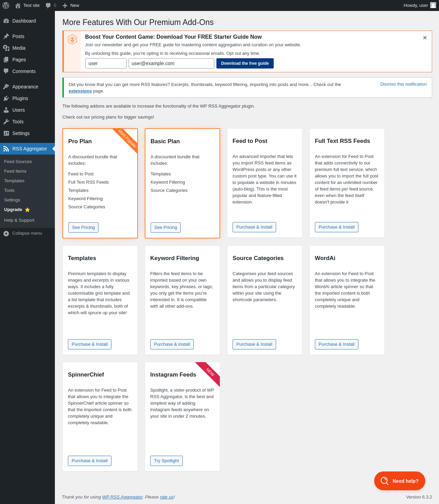
Task: Purchase & Install Feed to Post
Action: 254,227
